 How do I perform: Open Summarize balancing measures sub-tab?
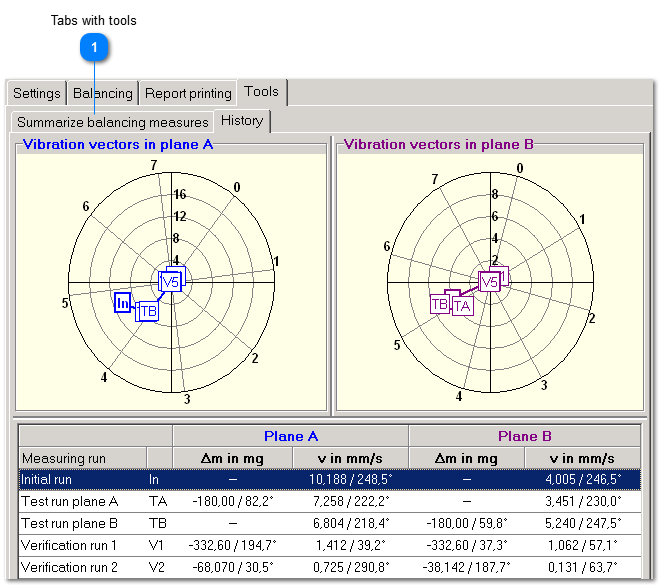pos(112,122)
